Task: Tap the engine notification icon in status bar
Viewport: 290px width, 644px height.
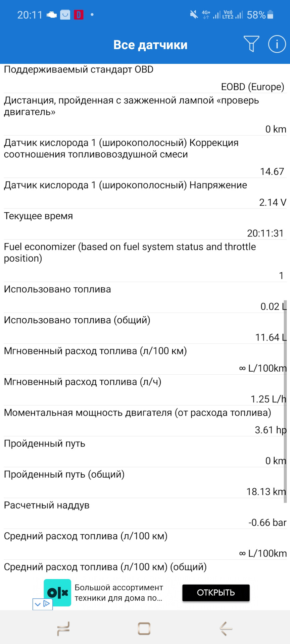Action: coord(51,15)
